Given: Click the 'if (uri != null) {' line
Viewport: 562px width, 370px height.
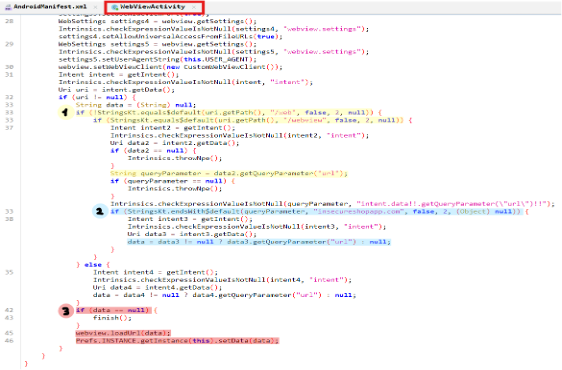Looking at the screenshot, I should 97,97.
